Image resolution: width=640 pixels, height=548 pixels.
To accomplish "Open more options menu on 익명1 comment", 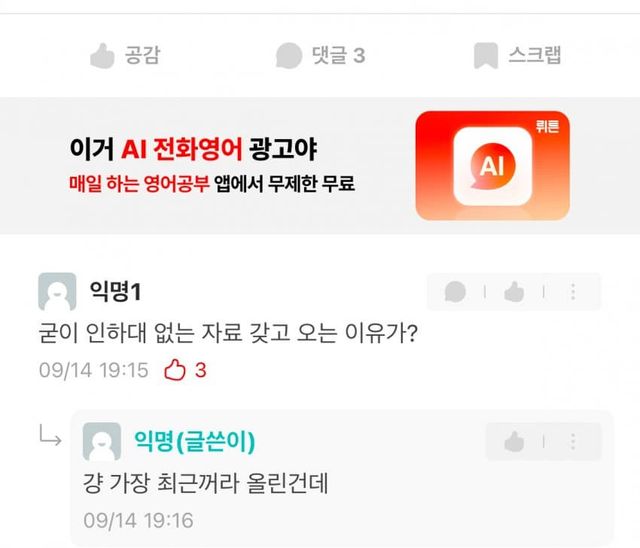I will pos(573,292).
